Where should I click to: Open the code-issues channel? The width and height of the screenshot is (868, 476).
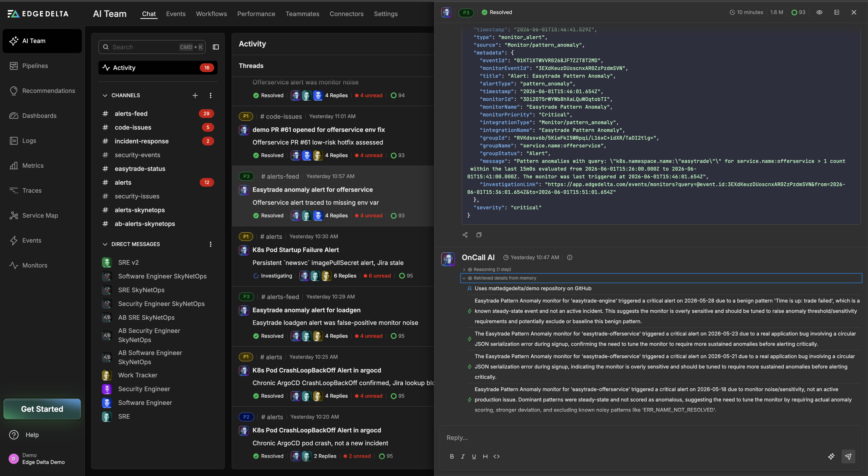click(158, 127)
